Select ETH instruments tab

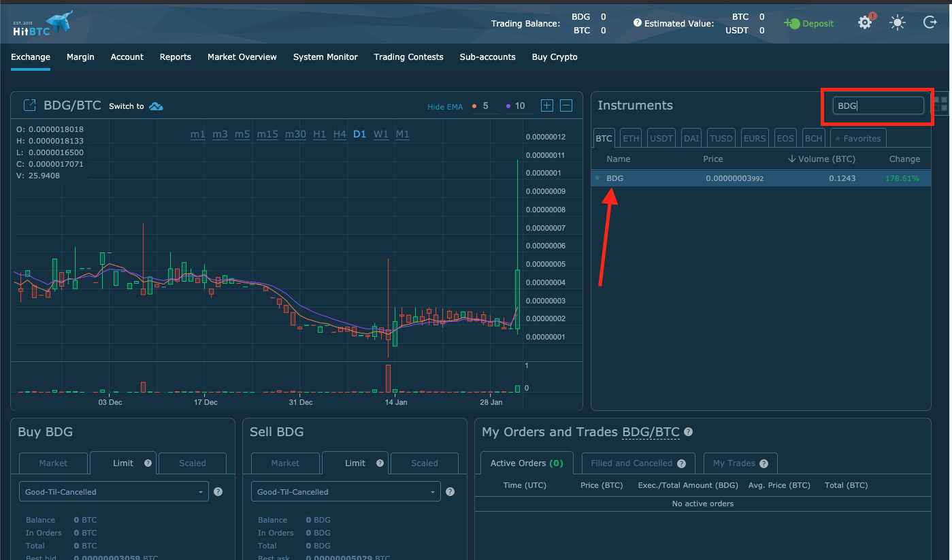click(631, 138)
